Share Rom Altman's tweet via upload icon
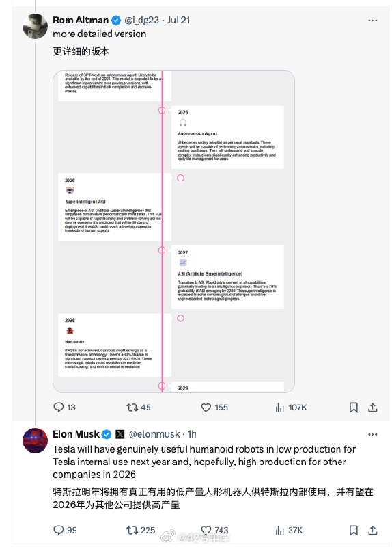Image resolution: width=392 pixels, height=547 pixels. tap(372, 407)
